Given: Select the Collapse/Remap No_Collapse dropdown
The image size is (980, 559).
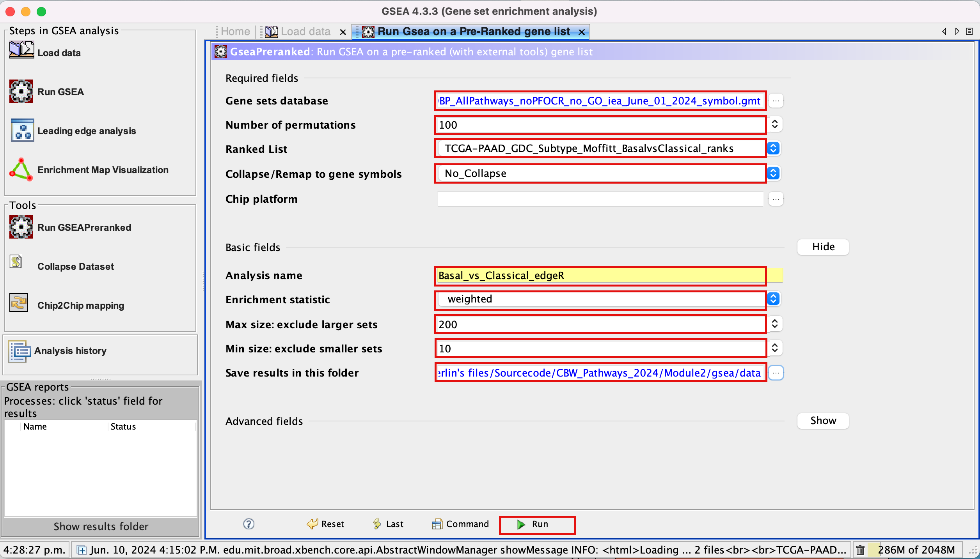Looking at the screenshot, I should tap(773, 173).
